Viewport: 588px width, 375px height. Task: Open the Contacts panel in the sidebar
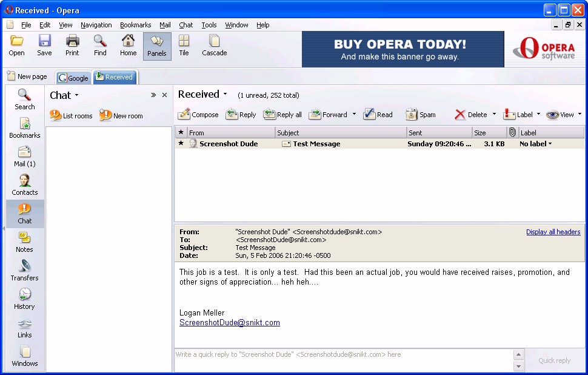(25, 185)
